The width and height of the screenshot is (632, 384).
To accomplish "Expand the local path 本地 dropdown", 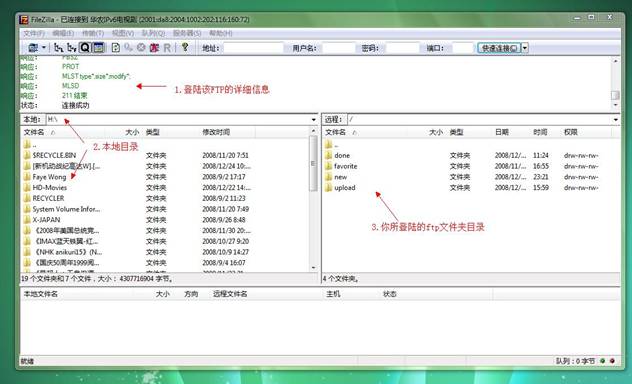I will pyautogui.click(x=314, y=120).
